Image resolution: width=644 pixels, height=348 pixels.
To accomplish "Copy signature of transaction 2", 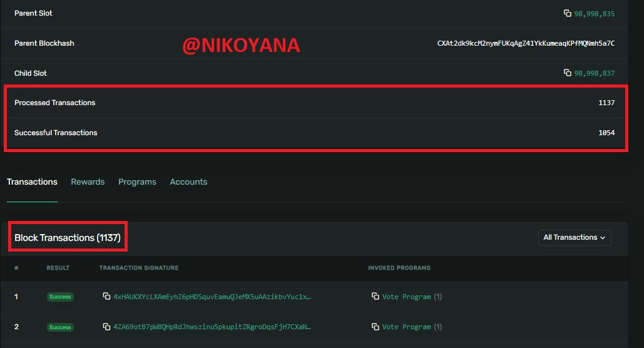I will tap(106, 327).
